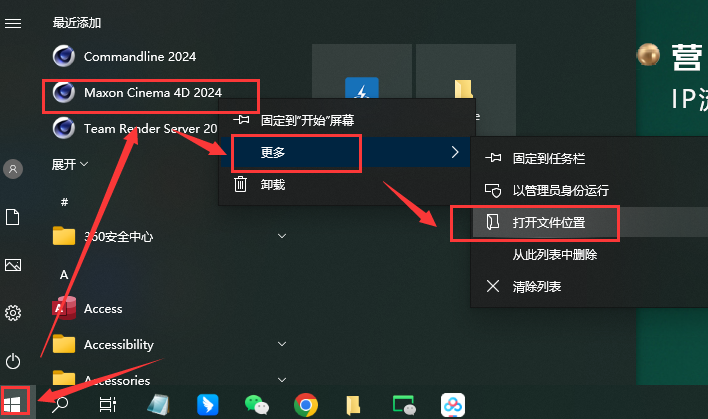Click 固定到任务栏 menu entry
Screen dimensions: 708x419
coord(547,158)
